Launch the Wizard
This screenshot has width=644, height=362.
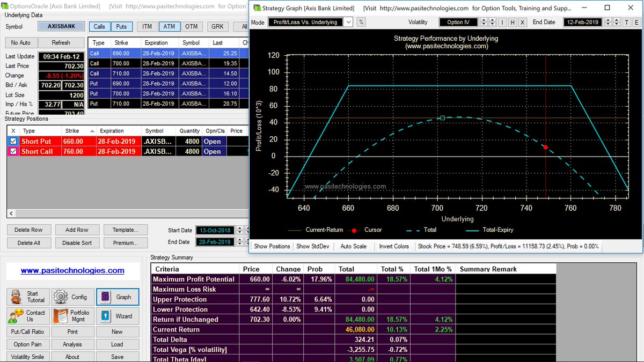118,316
